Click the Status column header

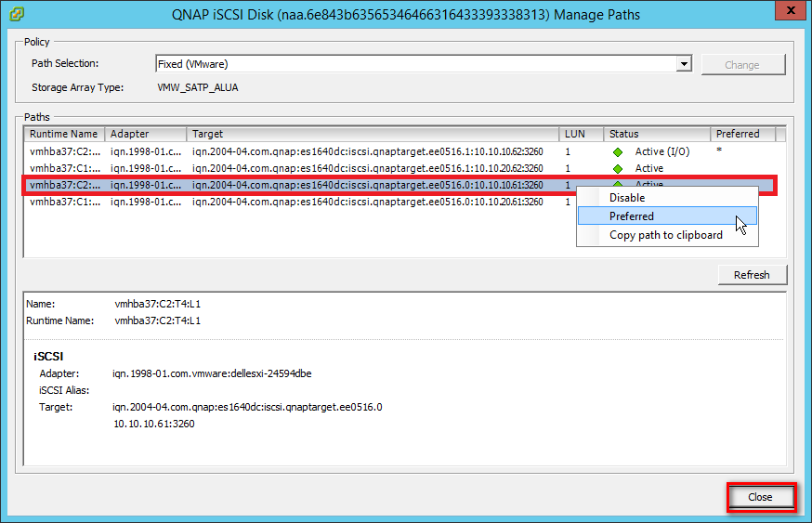tap(657, 134)
